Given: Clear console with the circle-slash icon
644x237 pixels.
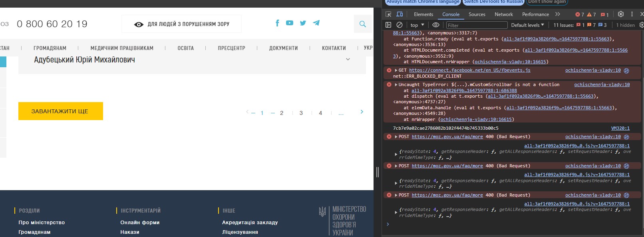Looking at the screenshot, I should coord(400,25).
